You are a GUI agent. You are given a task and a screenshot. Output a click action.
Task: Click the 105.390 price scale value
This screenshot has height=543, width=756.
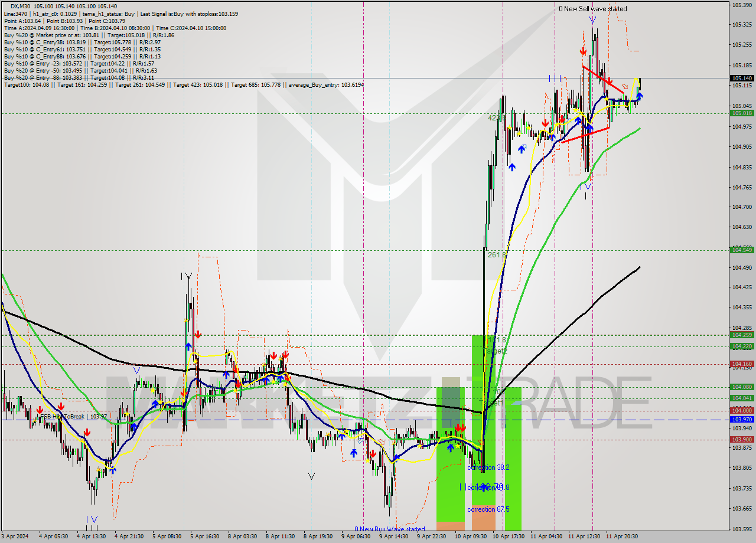(x=742, y=5)
